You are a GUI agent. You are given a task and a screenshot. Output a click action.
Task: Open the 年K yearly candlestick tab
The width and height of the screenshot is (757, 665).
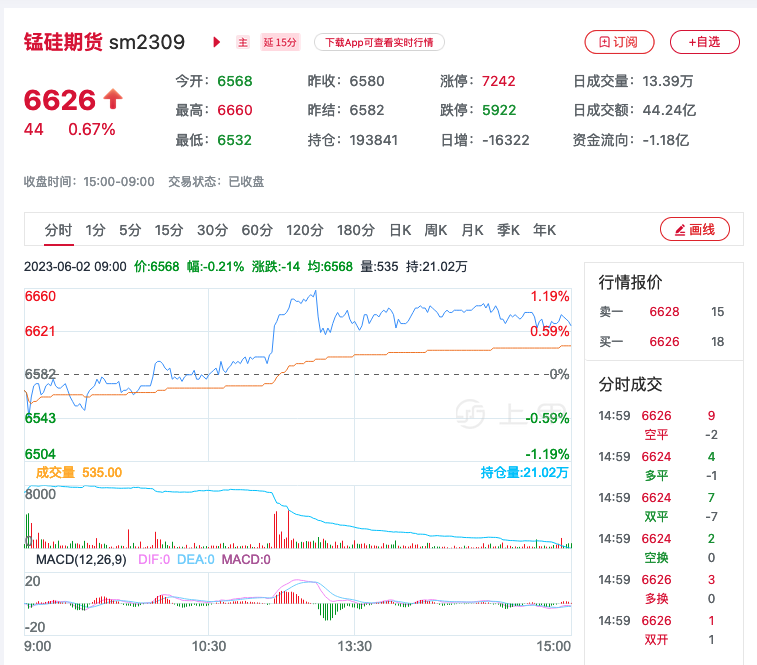[545, 230]
